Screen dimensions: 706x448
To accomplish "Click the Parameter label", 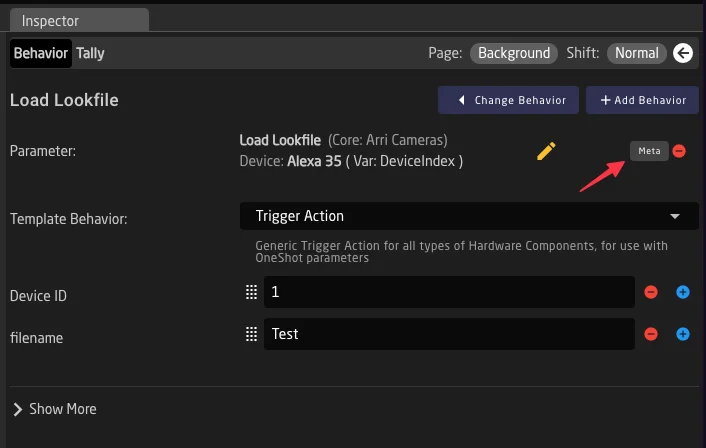I will click(x=43, y=151).
